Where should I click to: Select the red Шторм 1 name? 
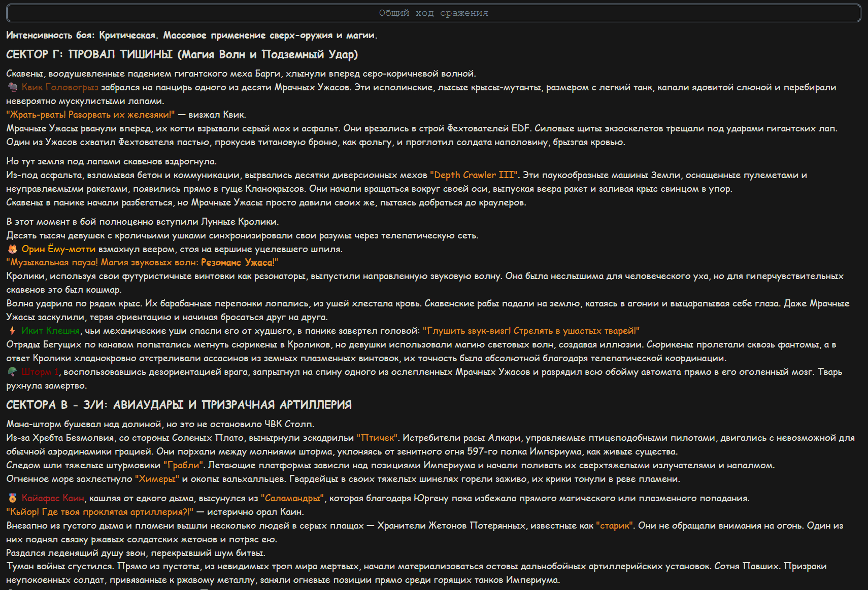point(40,372)
